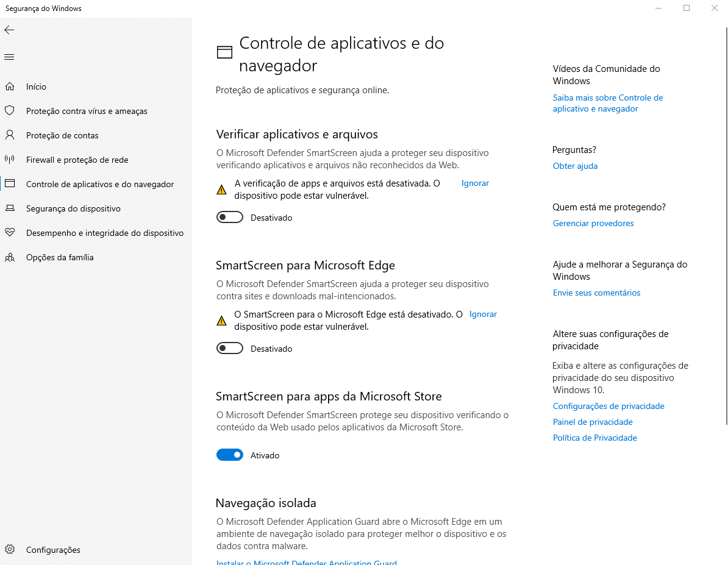Enable Verificar aplicativos e arquivos toggle

pos(230,218)
